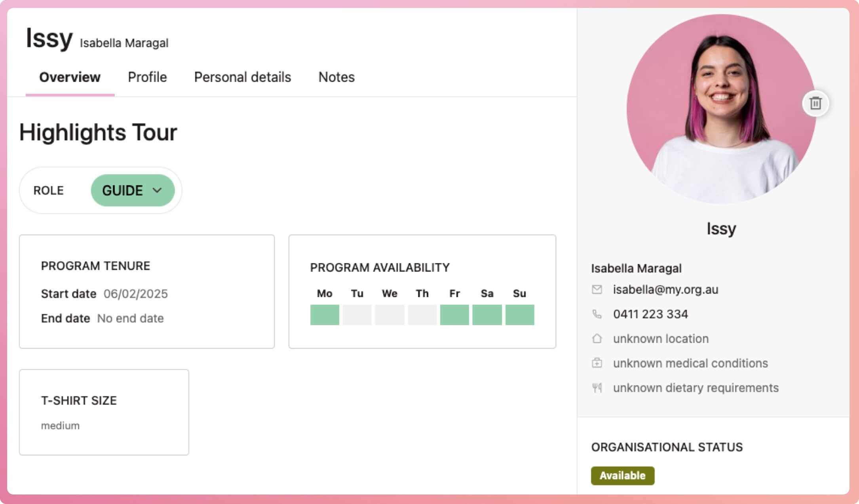The width and height of the screenshot is (859, 504).
Task: Go to the Notes tab
Action: point(336,77)
